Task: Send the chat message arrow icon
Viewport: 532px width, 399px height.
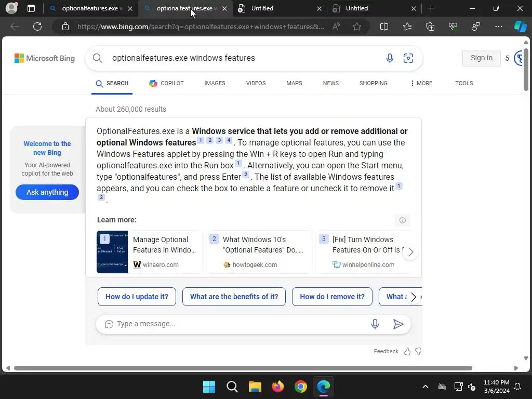Action: point(398,324)
